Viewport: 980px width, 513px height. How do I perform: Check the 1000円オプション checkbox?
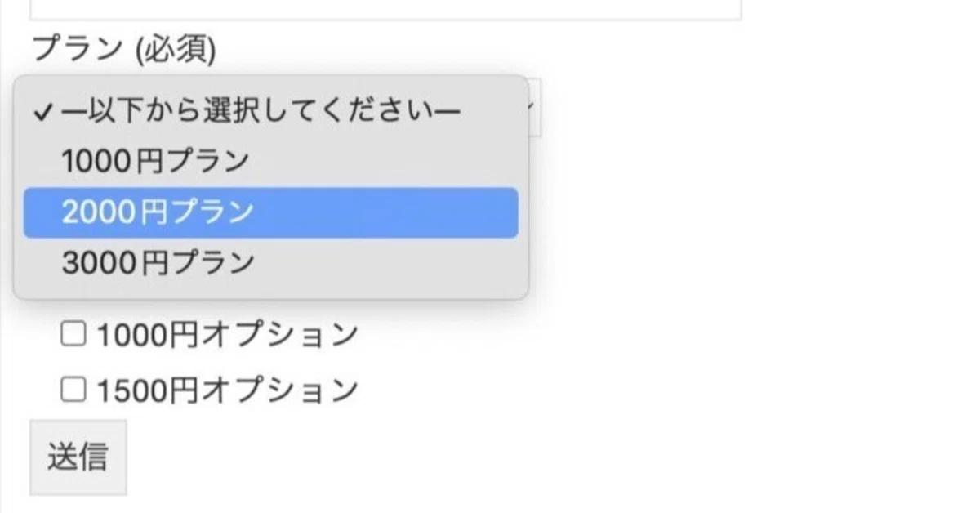74,333
